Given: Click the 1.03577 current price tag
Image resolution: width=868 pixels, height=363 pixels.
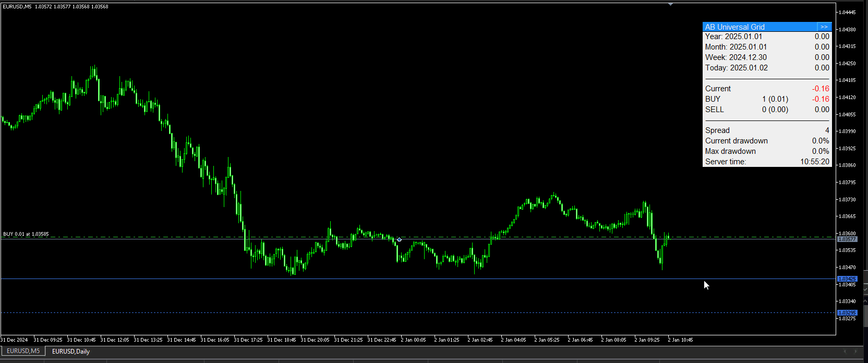Looking at the screenshot, I should click(x=847, y=239).
